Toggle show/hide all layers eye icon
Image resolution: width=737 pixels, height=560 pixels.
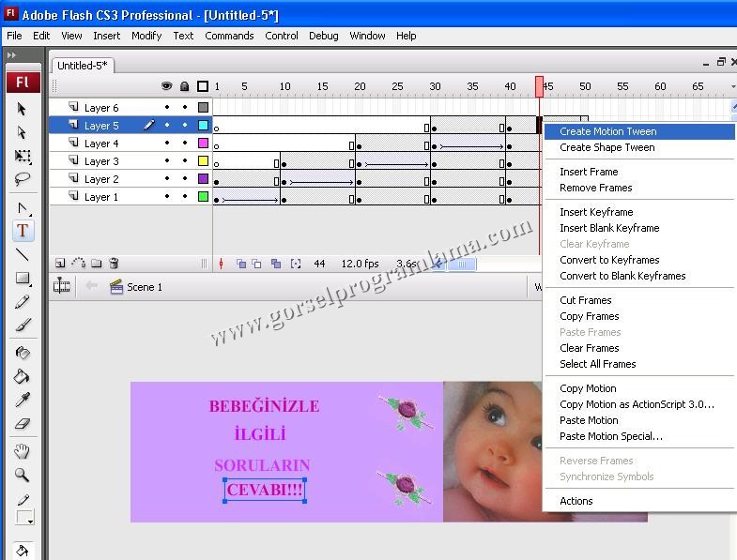point(166,86)
